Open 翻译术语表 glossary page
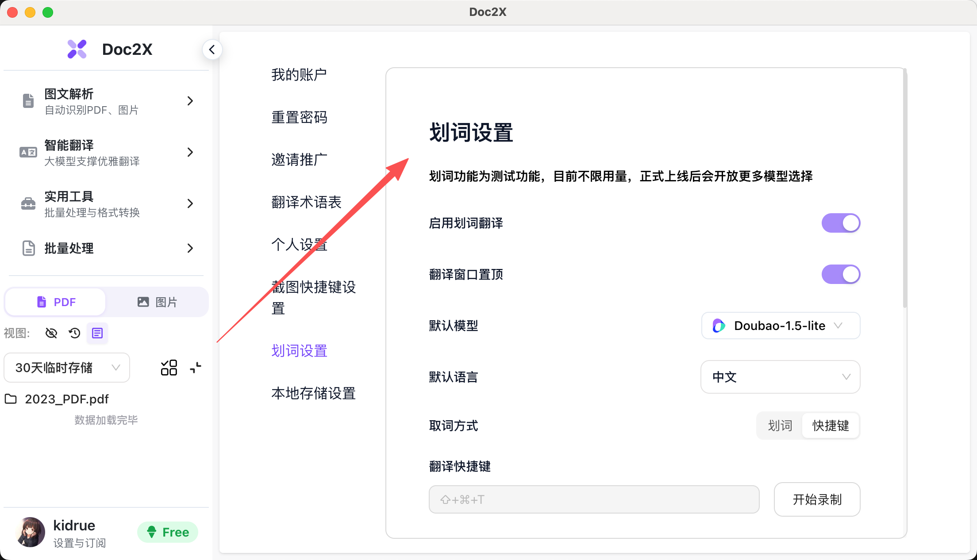 pyautogui.click(x=307, y=202)
